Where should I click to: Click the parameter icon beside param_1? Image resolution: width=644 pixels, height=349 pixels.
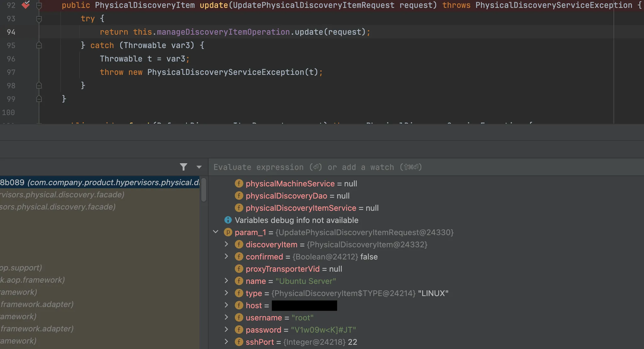click(x=228, y=232)
